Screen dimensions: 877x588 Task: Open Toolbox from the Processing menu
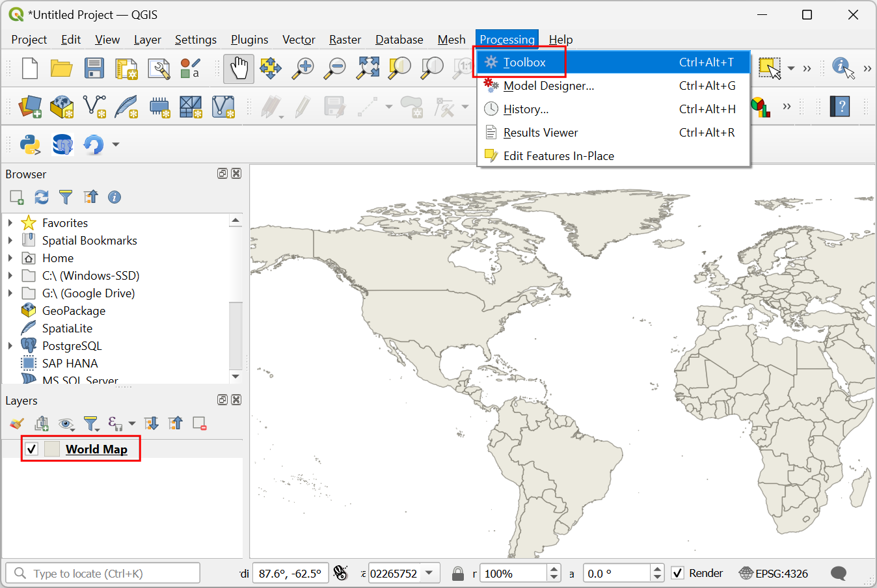524,62
